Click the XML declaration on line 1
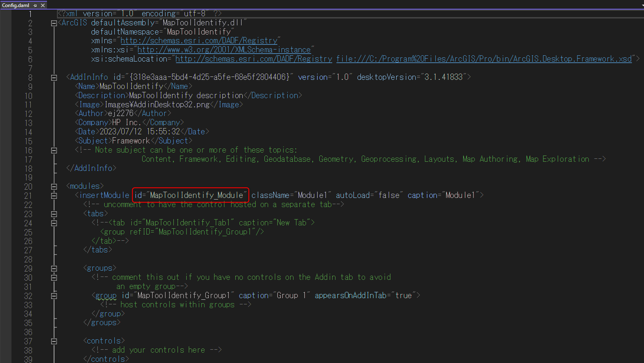This screenshot has width=644, height=363. coord(140,14)
